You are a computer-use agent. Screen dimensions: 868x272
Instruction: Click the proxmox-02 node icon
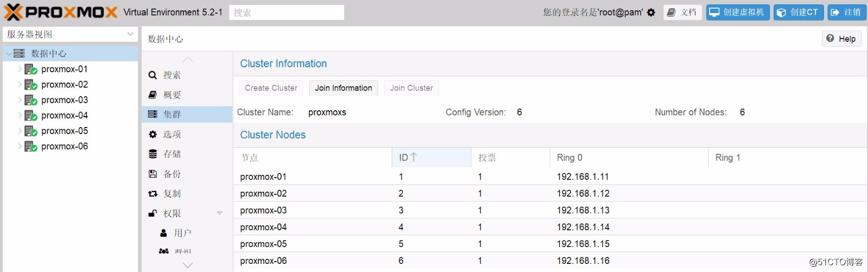pos(31,85)
